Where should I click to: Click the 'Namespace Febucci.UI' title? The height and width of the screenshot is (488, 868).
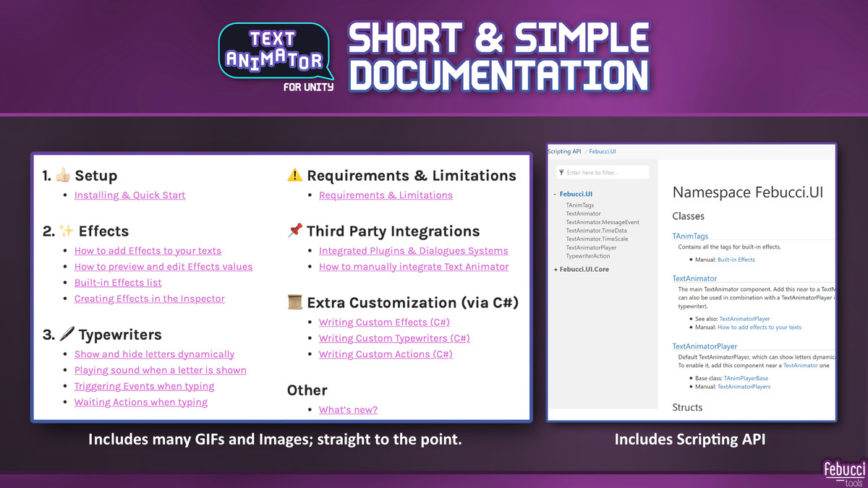point(748,192)
